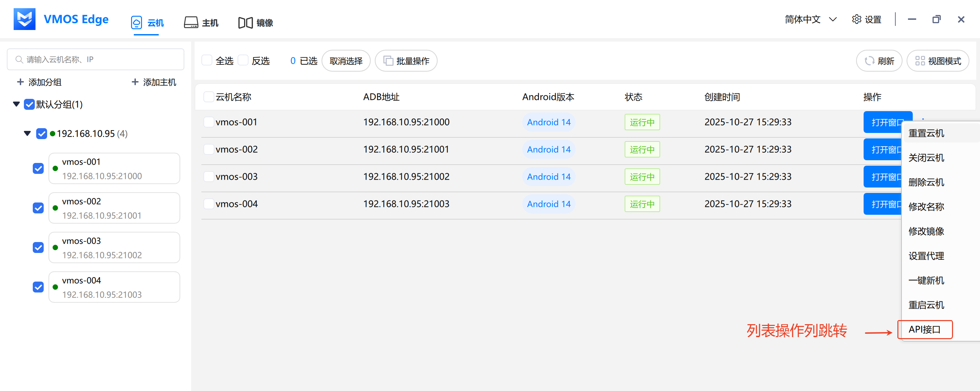
Task: Open the 云机 cloud machine tab icon
Action: (137, 22)
